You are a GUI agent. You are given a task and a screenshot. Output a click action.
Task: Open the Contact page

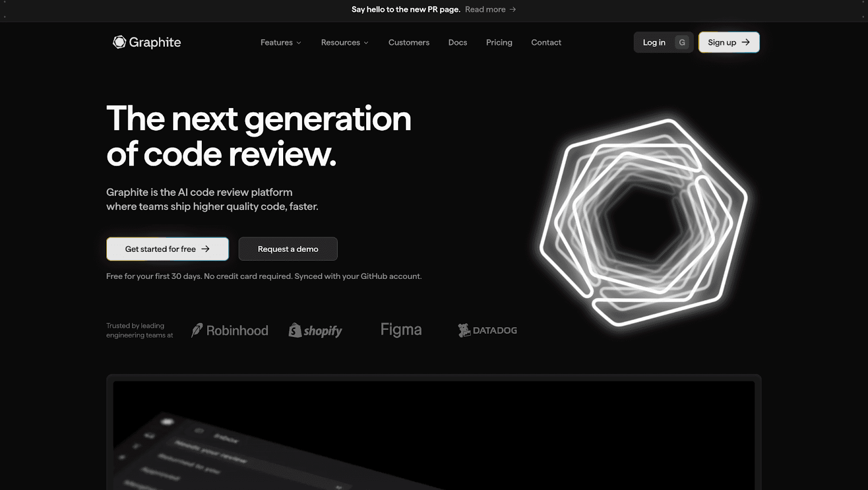click(546, 42)
